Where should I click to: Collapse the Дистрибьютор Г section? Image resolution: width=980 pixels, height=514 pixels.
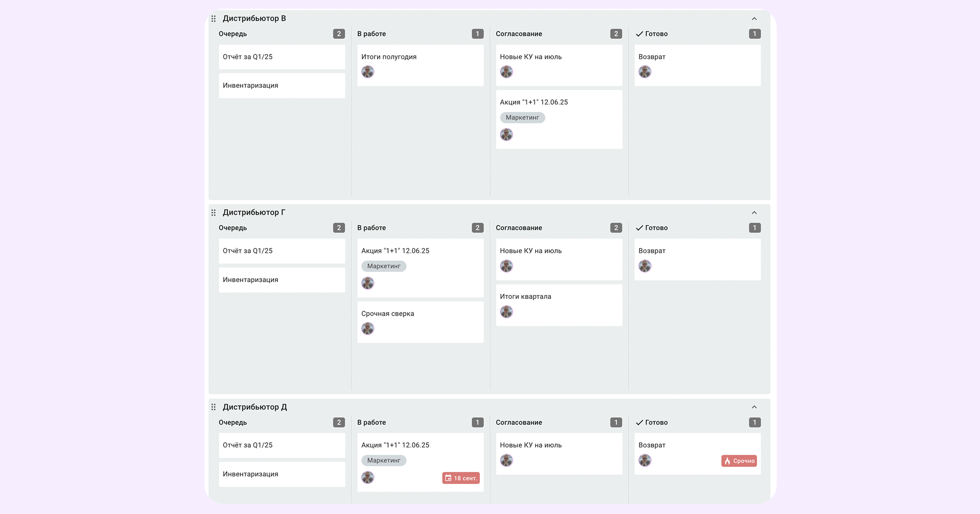(x=754, y=213)
